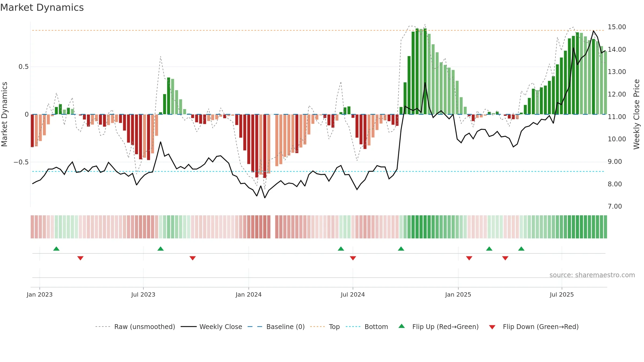Click the Jul 2023 x-axis label
Viewport: 644px width, 362px height.
pos(143,294)
